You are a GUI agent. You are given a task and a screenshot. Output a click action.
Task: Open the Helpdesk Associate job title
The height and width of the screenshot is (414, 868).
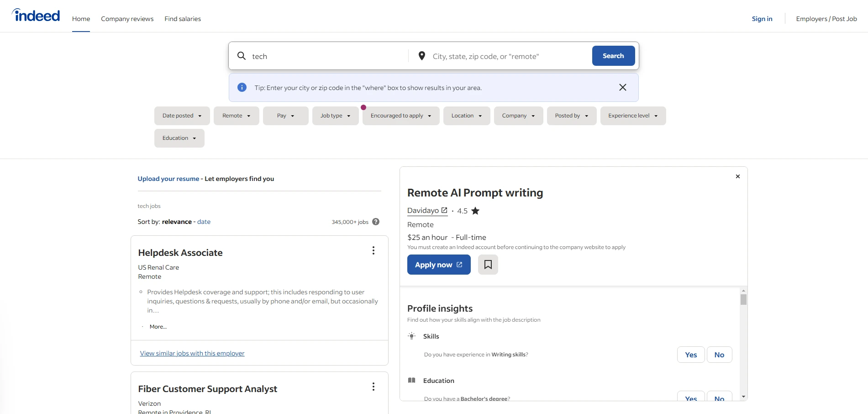pyautogui.click(x=180, y=253)
